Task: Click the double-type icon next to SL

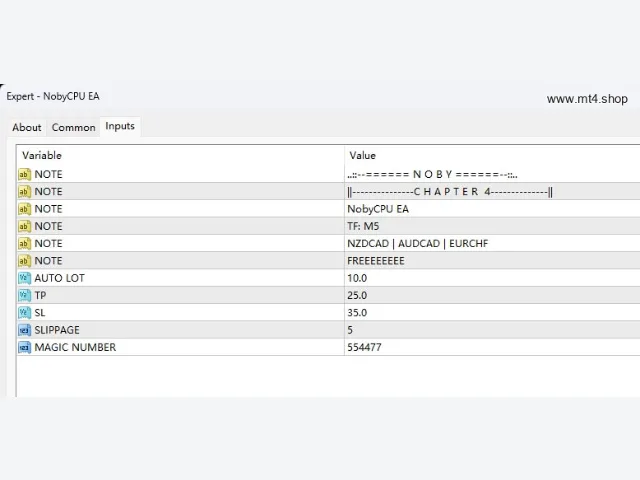Action: 24,313
